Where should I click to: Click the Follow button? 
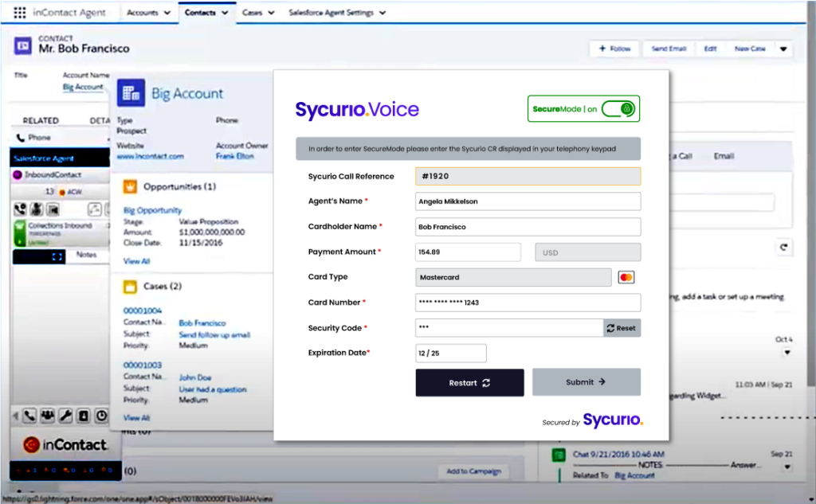pyautogui.click(x=614, y=49)
